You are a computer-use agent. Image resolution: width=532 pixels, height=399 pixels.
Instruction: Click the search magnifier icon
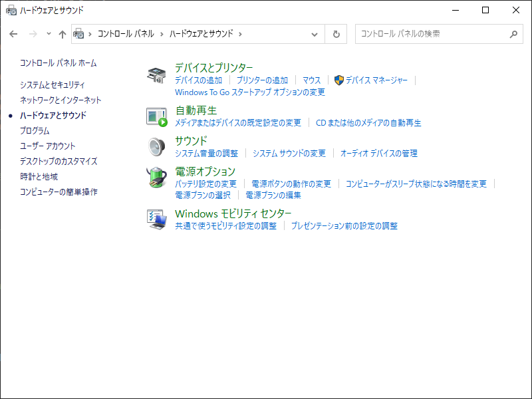coord(513,34)
